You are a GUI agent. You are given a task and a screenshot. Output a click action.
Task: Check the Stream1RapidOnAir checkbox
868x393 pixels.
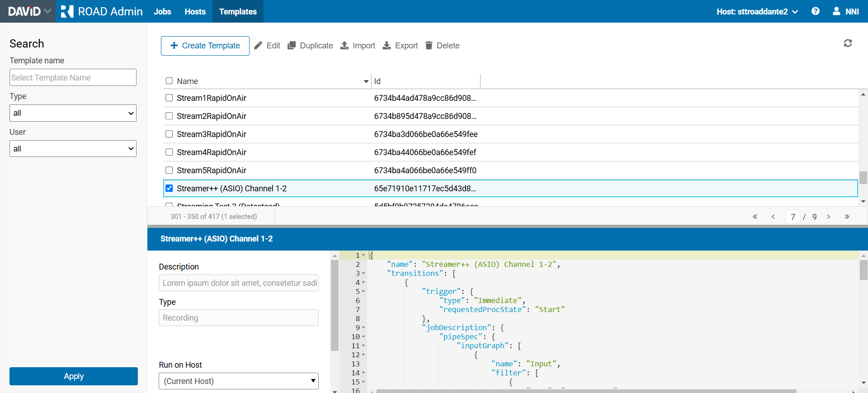[169, 98]
